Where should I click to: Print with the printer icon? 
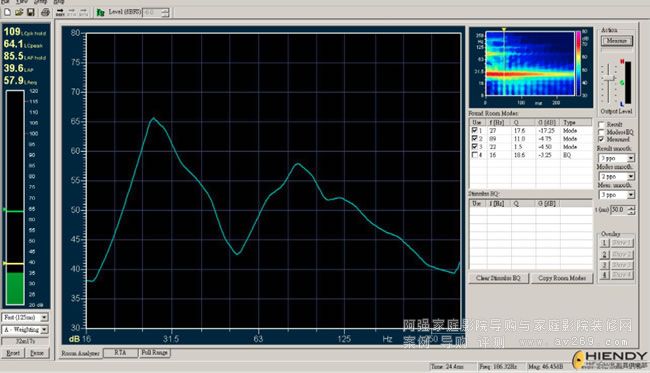tap(45, 12)
